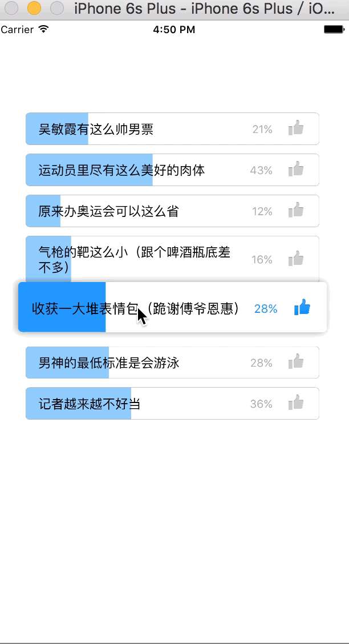Choose 记者越来越不好当 option text
Viewport: 349px width, 644px height.
pos(90,404)
